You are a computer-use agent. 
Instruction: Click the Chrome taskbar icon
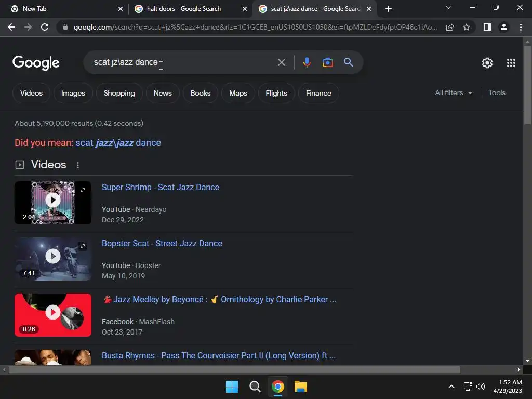click(x=278, y=387)
